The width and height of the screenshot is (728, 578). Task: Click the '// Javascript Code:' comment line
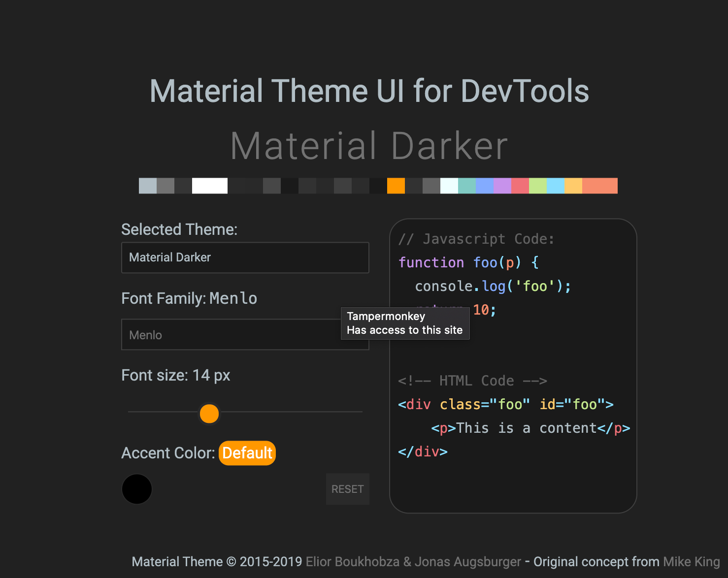coord(476,239)
